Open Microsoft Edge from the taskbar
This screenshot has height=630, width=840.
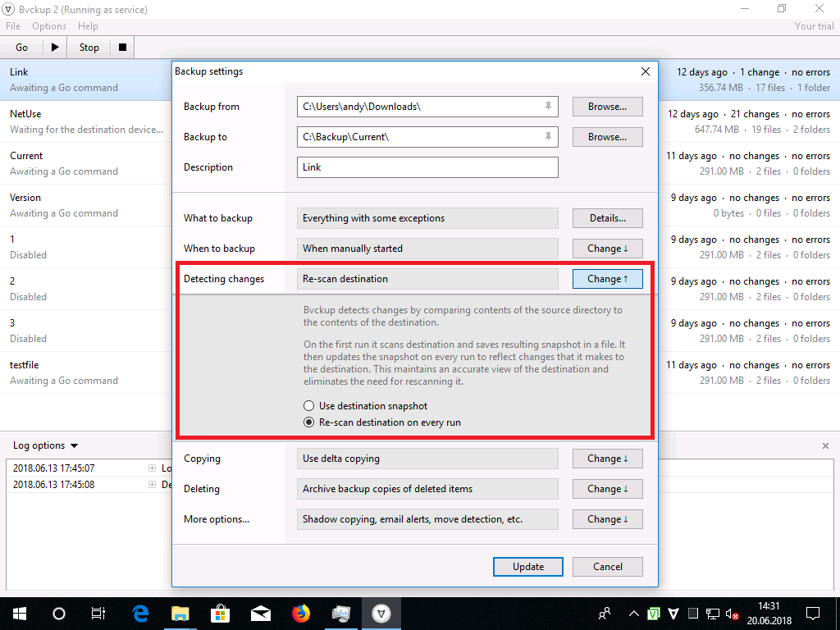click(140, 614)
